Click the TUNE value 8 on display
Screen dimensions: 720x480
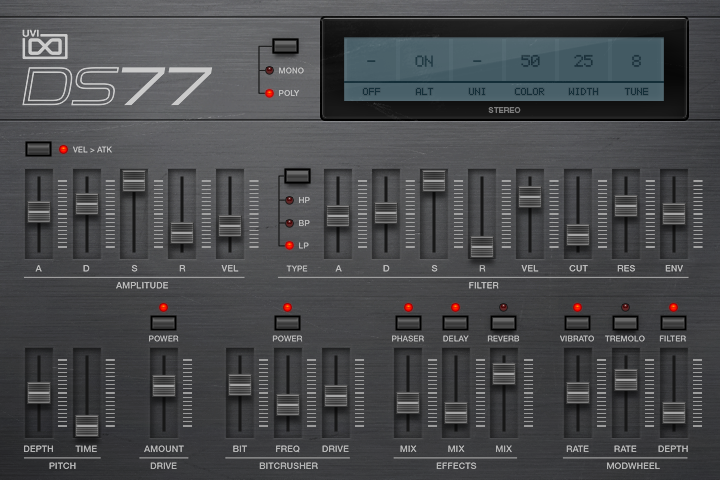636,61
